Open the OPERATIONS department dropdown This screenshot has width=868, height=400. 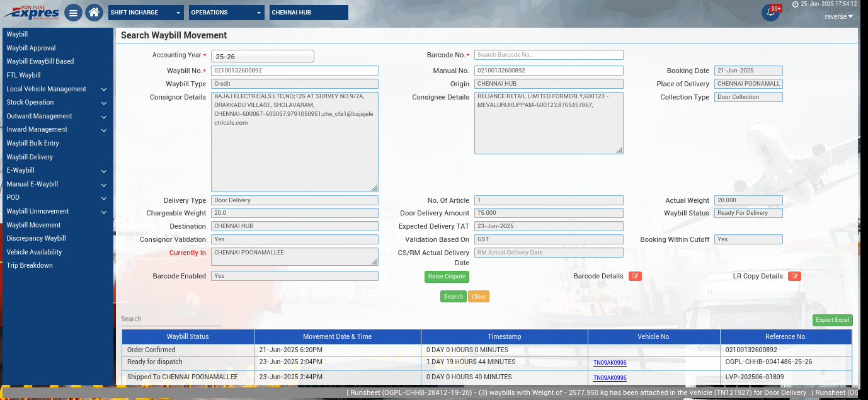[227, 13]
